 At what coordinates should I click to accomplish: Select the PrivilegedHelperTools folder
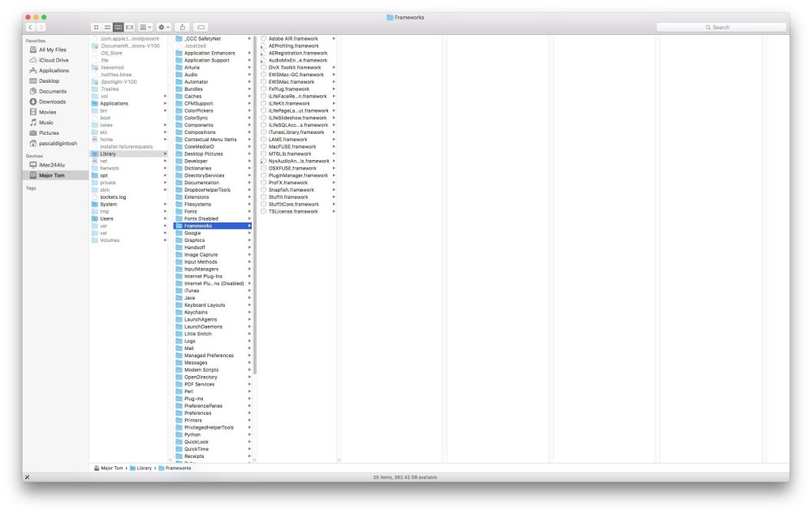(213, 428)
